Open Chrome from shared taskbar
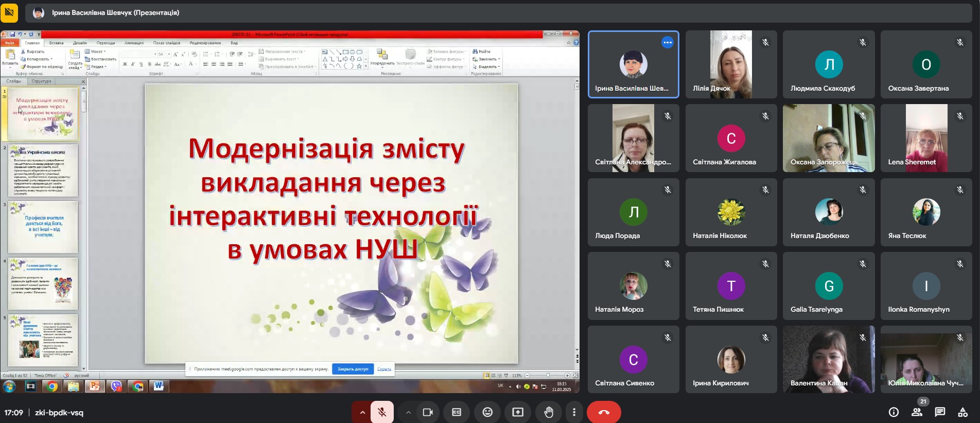The height and width of the screenshot is (423, 980). 52,386
